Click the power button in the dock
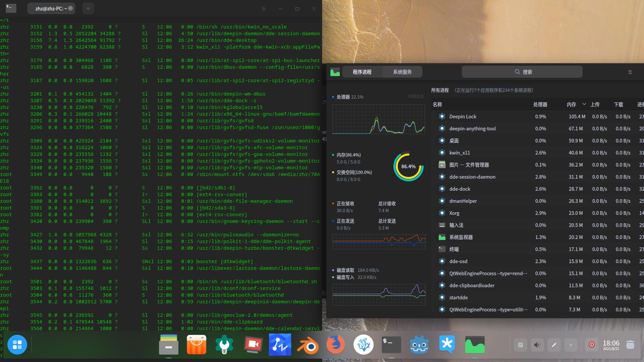Image resolution: width=644 pixels, height=362 pixels. pyautogui.click(x=592, y=345)
